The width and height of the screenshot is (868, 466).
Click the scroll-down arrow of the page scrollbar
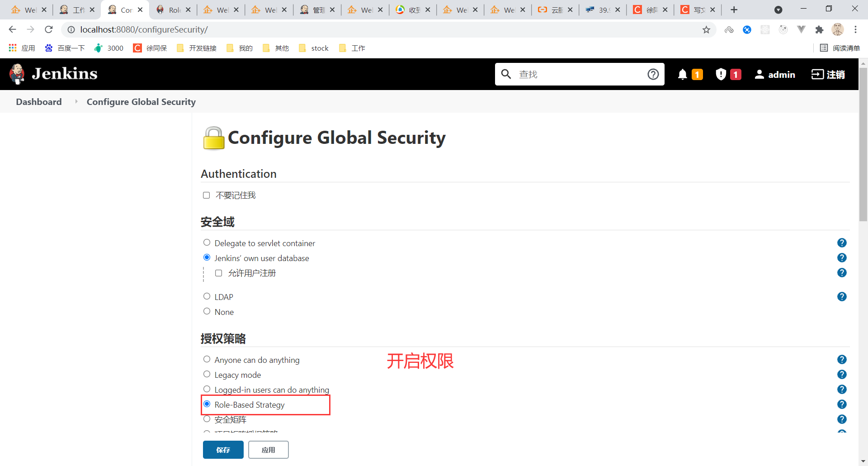tap(863, 461)
